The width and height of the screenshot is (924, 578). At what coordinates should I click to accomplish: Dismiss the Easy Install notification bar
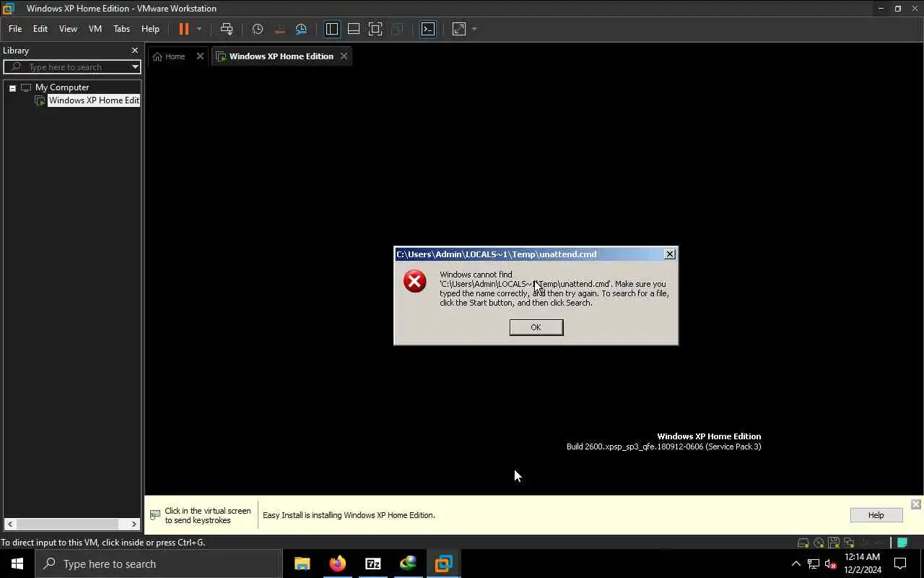click(915, 504)
